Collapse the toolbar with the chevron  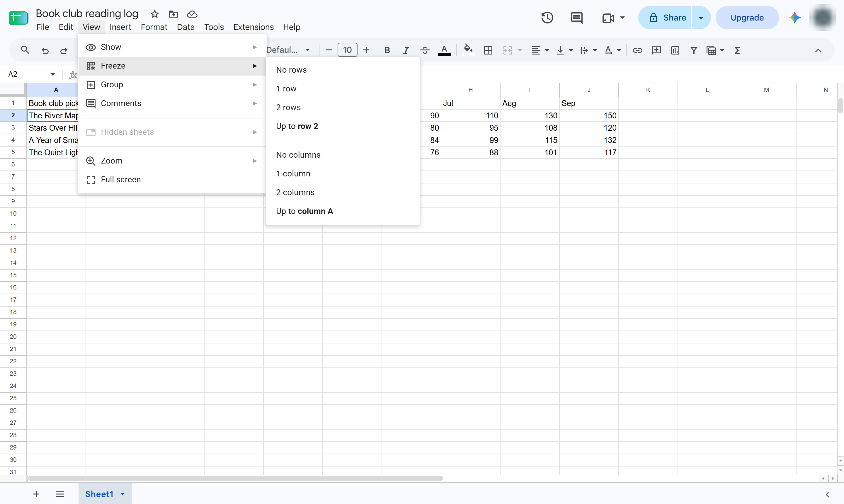coord(818,50)
